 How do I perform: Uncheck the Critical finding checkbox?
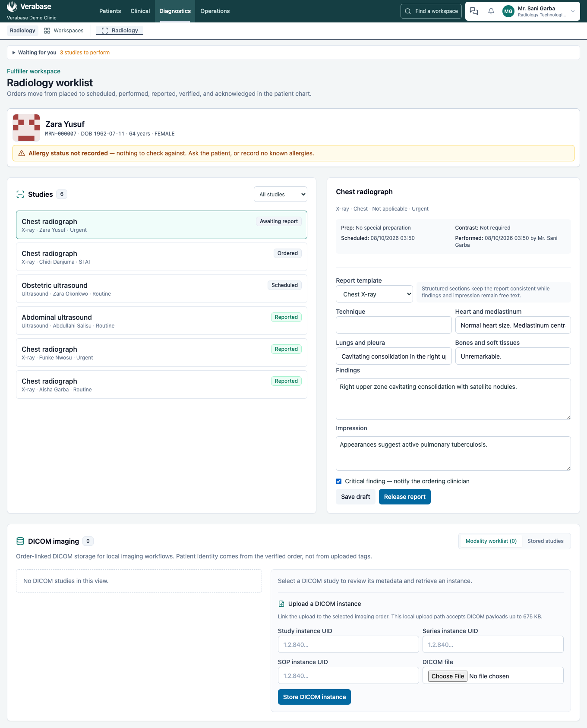(x=339, y=481)
